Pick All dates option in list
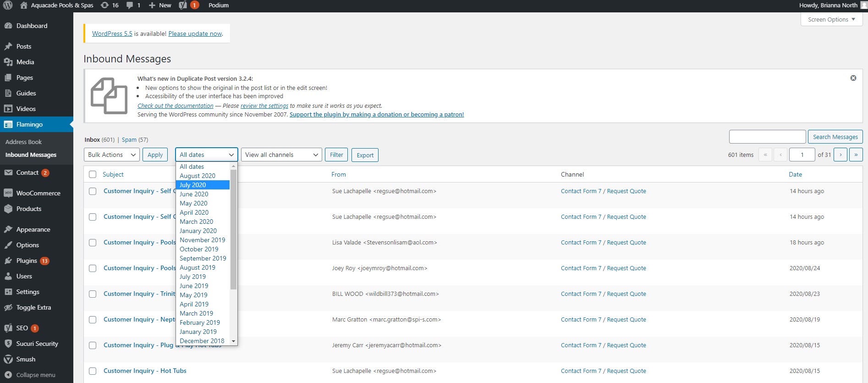 [203, 167]
